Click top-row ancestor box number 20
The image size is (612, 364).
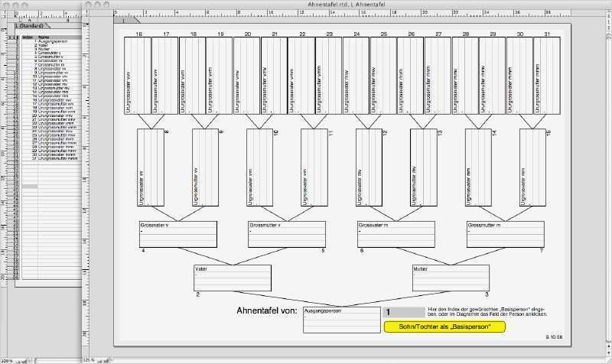pyautogui.click(x=246, y=76)
